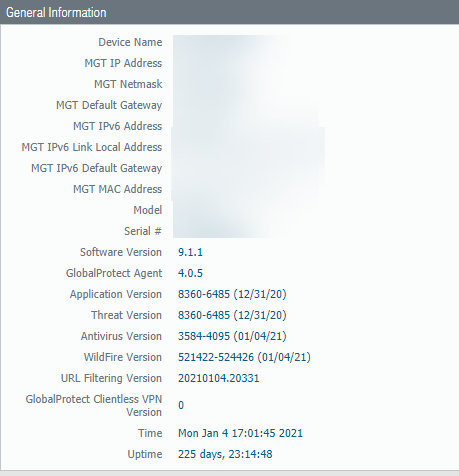
Task: Select the Software Version value 9.1.1
Action: point(190,252)
